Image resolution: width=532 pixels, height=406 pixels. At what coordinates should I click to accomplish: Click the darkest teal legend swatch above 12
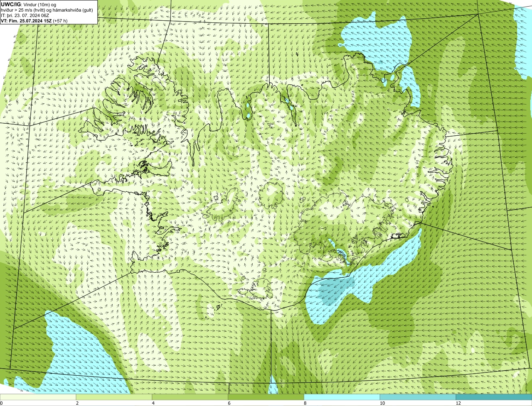494,397
